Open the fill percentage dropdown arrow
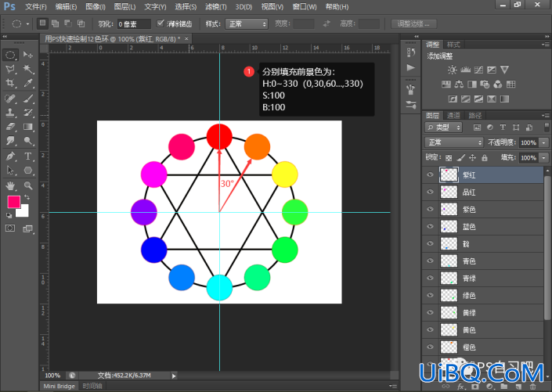Screen dimensions: 552x392 (544, 157)
